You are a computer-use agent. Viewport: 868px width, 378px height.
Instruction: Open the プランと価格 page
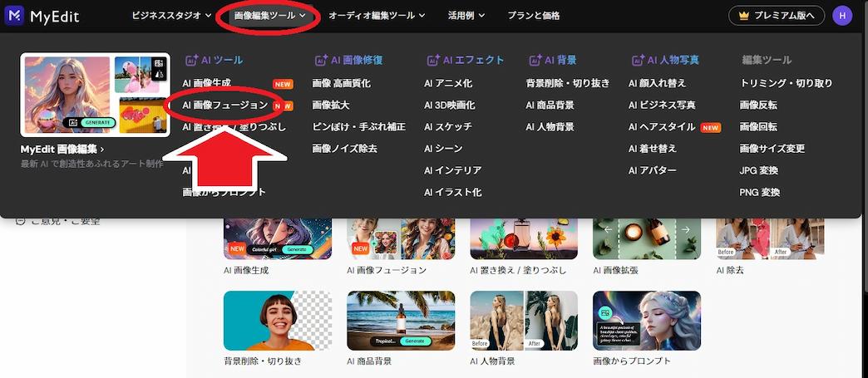[x=533, y=16]
